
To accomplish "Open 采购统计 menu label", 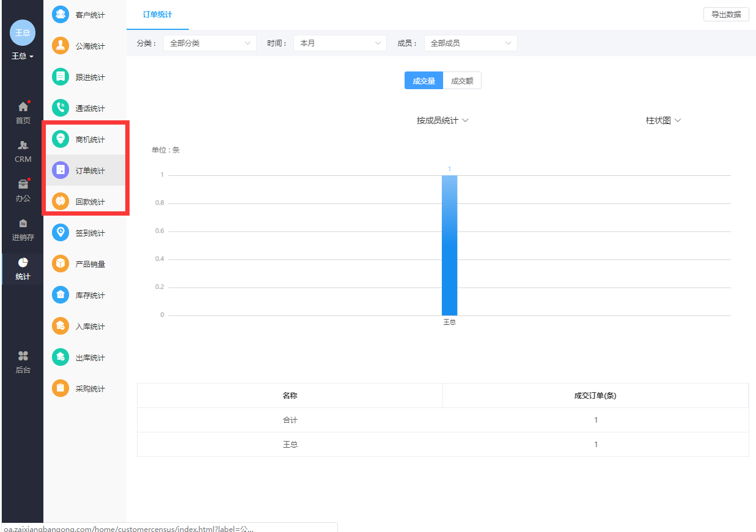I will (90, 389).
